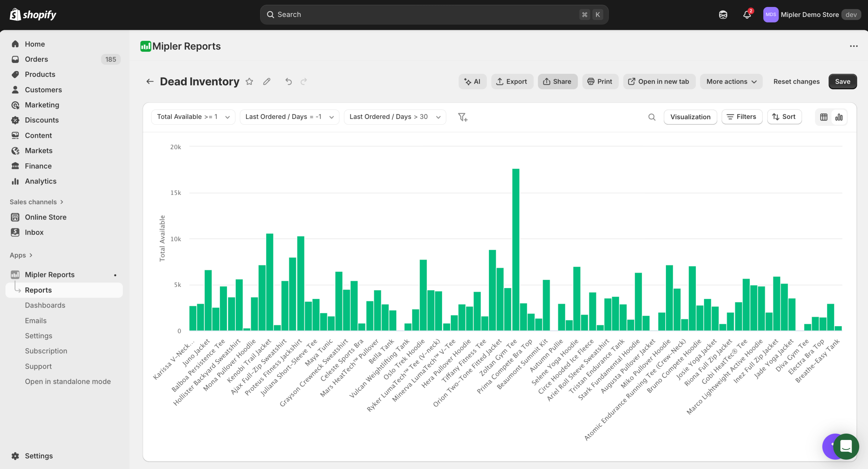Expand the More actions menu

731,81
